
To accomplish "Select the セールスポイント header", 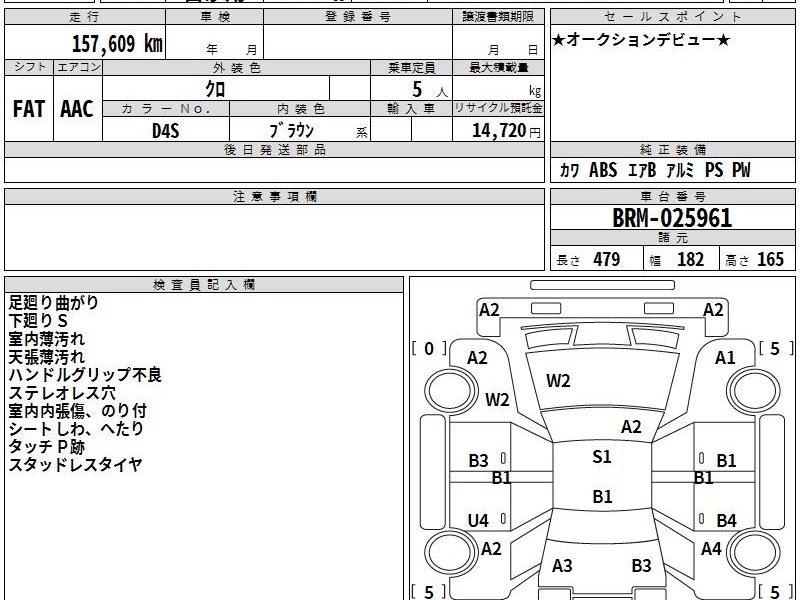I will (x=672, y=17).
